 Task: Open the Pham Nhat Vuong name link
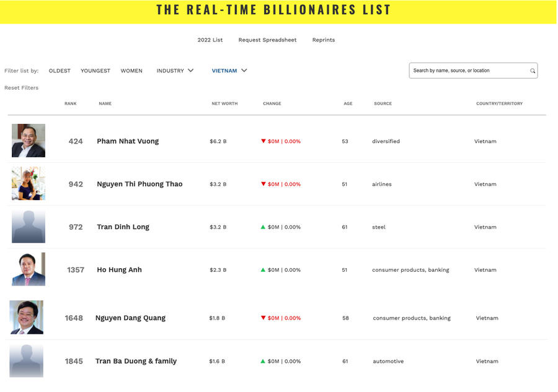pyautogui.click(x=128, y=141)
